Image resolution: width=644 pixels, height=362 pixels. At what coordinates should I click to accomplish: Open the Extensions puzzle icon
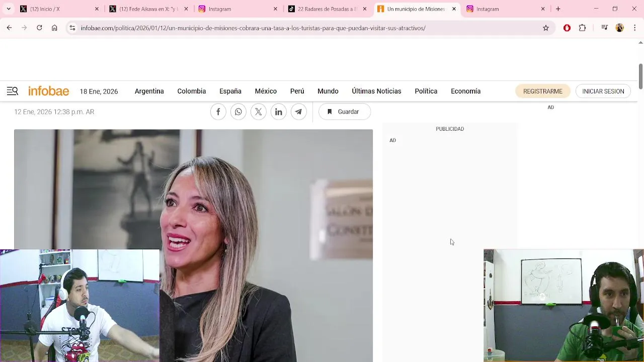pyautogui.click(x=582, y=28)
